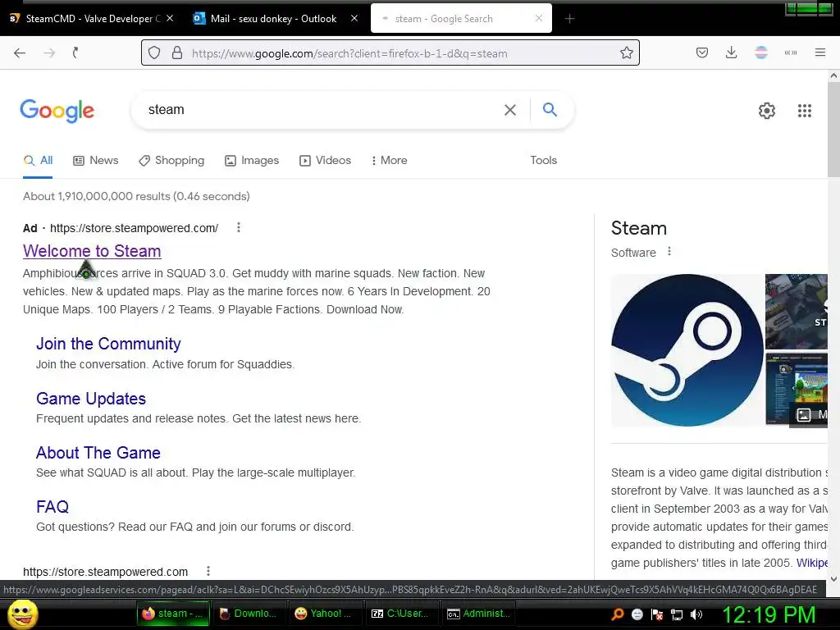Screen dimensions: 840x630
Task: Click the forward navigation arrow
Action: [49, 52]
